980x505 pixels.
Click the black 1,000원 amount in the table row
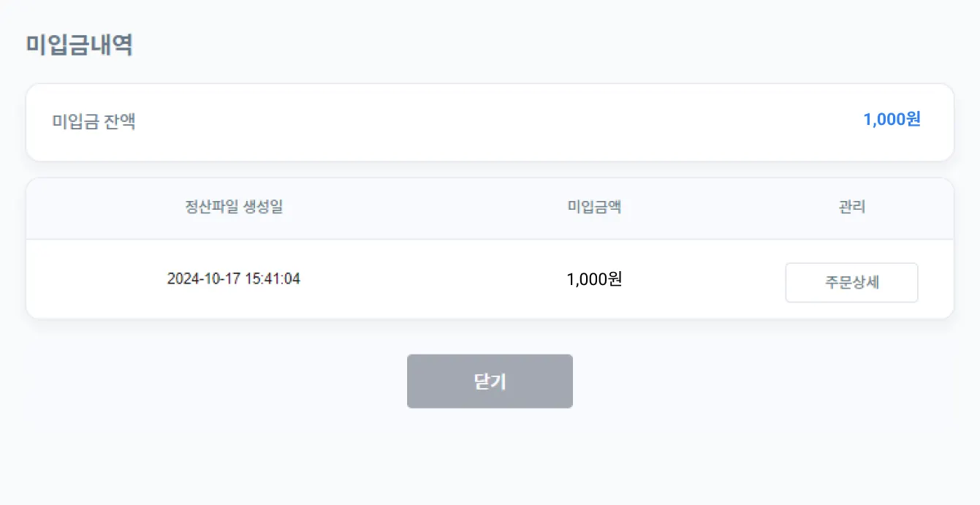(x=594, y=279)
